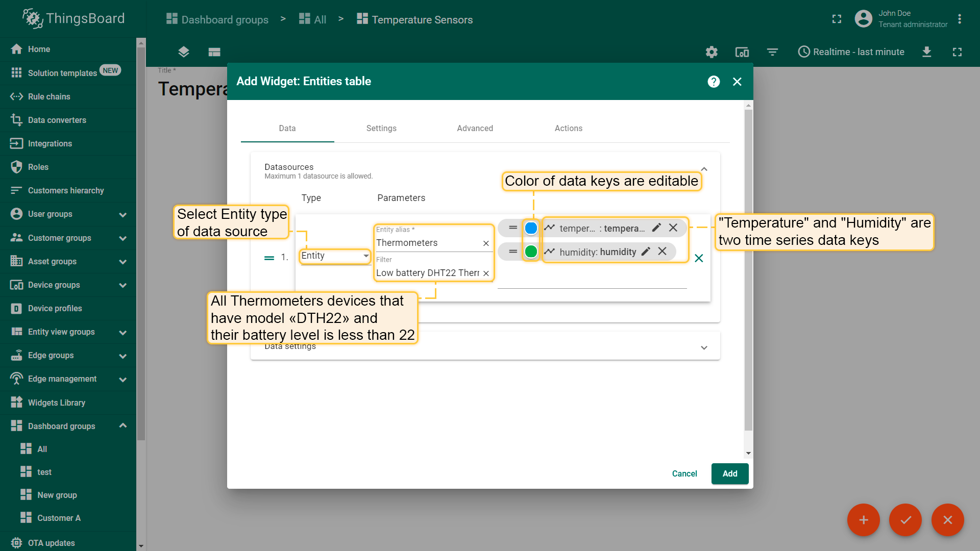The width and height of the screenshot is (980, 551).
Task: Open the green humidity color swatch
Action: (x=531, y=252)
